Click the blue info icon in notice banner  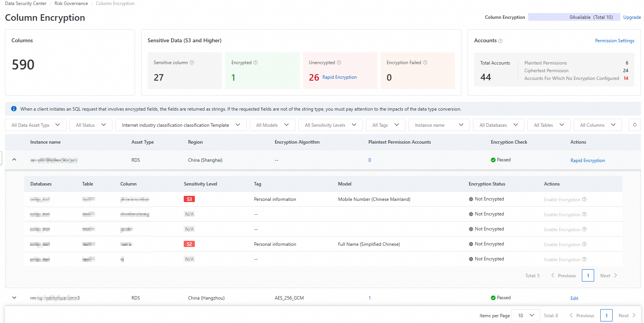pyautogui.click(x=14, y=109)
